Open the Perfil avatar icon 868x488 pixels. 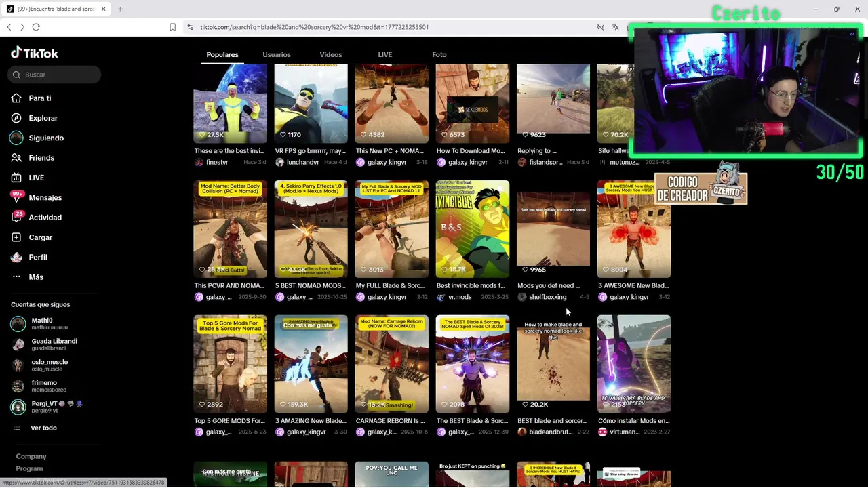tap(16, 258)
